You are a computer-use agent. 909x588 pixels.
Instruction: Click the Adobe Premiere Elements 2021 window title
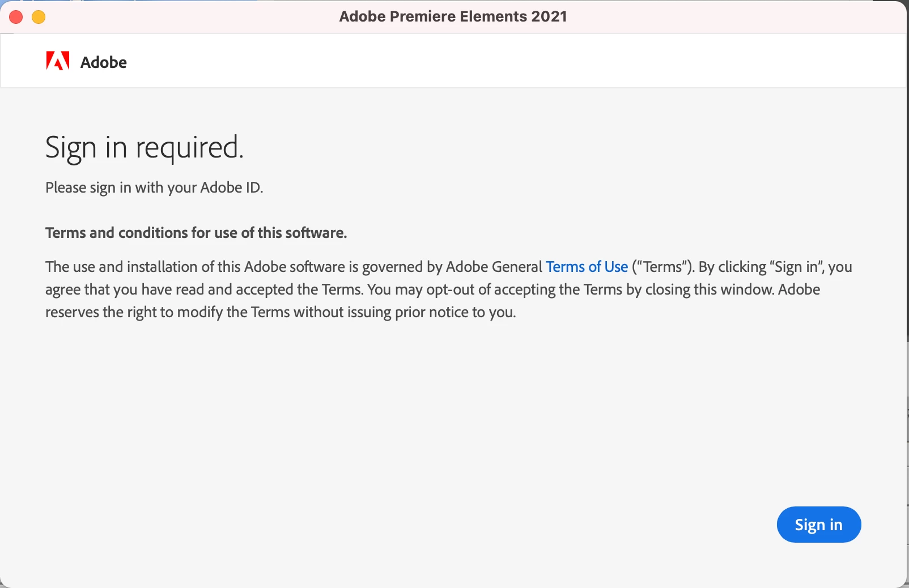[x=453, y=16]
